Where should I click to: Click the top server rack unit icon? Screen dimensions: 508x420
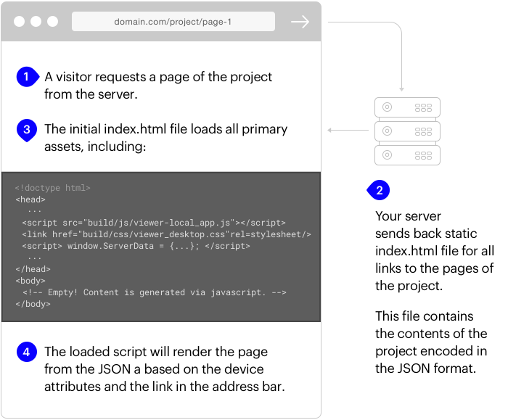pyautogui.click(x=407, y=107)
